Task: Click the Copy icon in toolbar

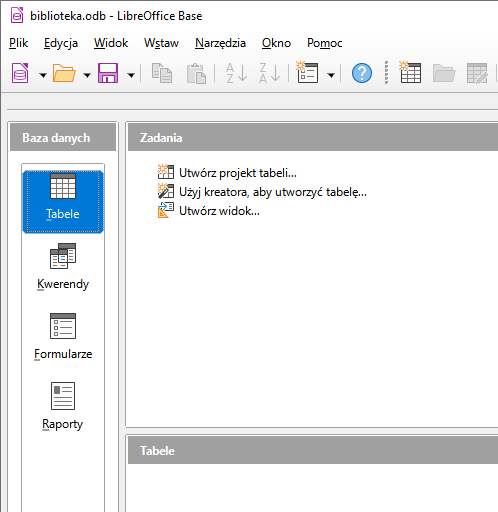Action: 162,73
